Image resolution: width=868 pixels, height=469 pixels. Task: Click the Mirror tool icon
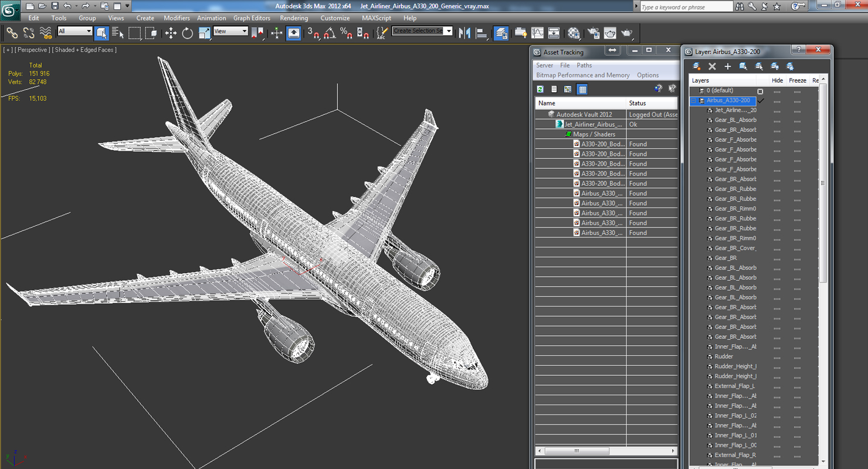(465, 33)
